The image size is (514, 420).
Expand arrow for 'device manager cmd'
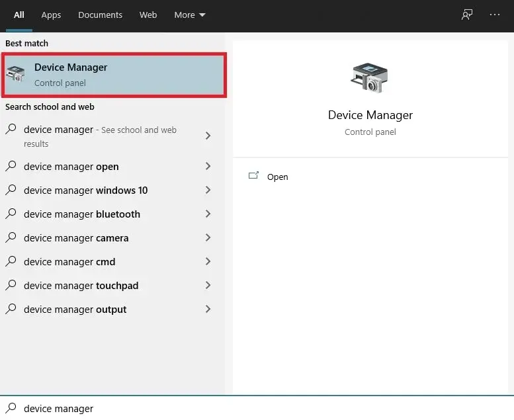208,261
